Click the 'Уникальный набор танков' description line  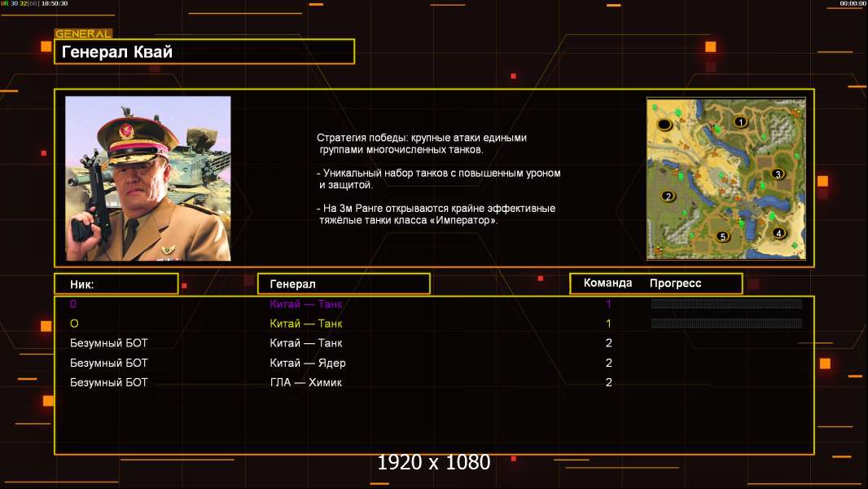click(438, 178)
